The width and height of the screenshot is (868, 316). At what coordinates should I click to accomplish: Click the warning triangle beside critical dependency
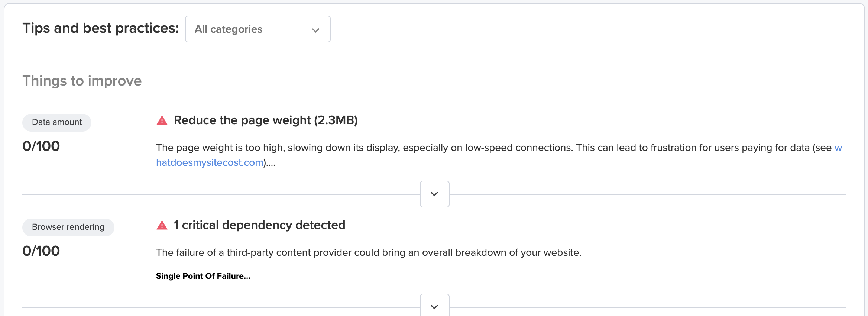(x=162, y=225)
